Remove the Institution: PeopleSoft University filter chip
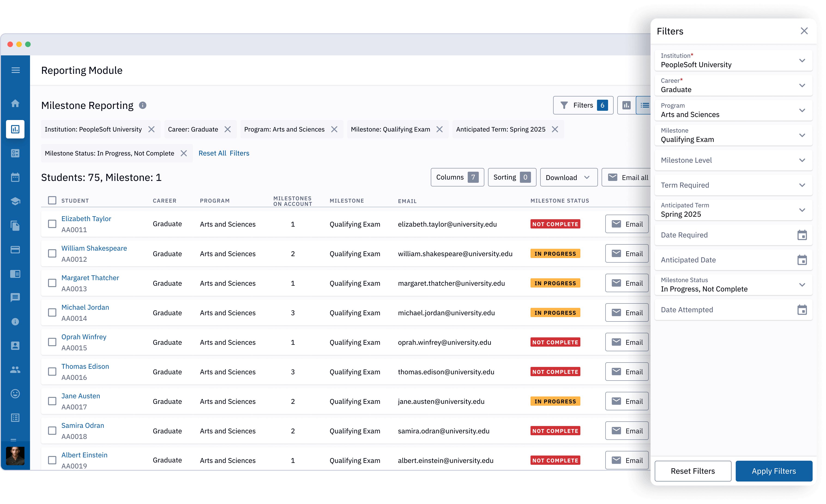 [x=151, y=129]
